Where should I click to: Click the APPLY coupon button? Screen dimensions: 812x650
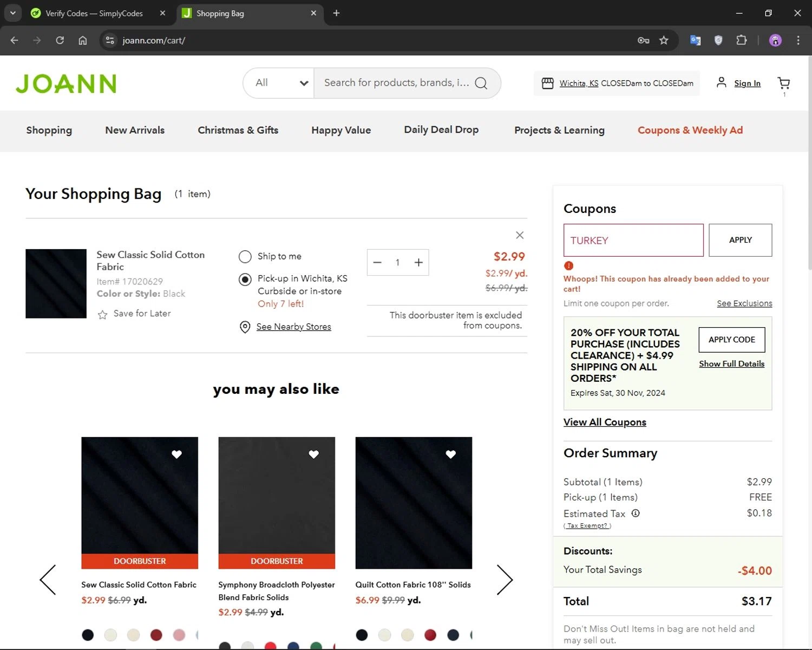coord(740,240)
